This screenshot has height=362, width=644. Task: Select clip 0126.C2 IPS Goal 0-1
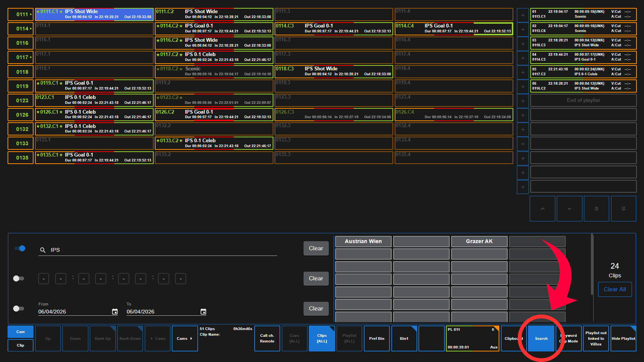(214, 115)
